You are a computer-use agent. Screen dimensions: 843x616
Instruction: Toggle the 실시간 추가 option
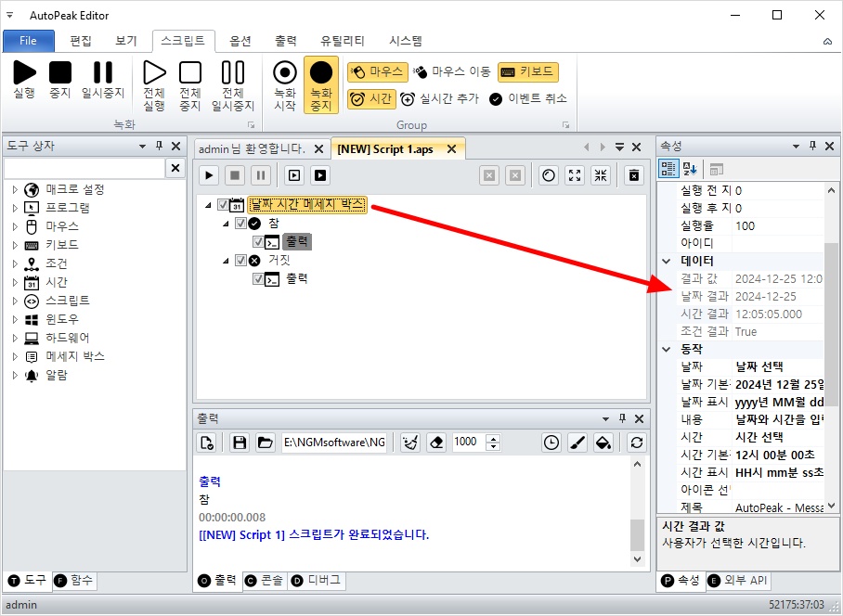pyautogui.click(x=439, y=99)
